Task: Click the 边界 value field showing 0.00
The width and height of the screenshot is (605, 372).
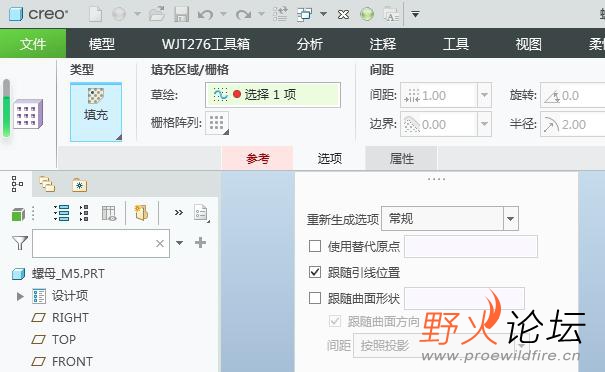Action: [439, 124]
